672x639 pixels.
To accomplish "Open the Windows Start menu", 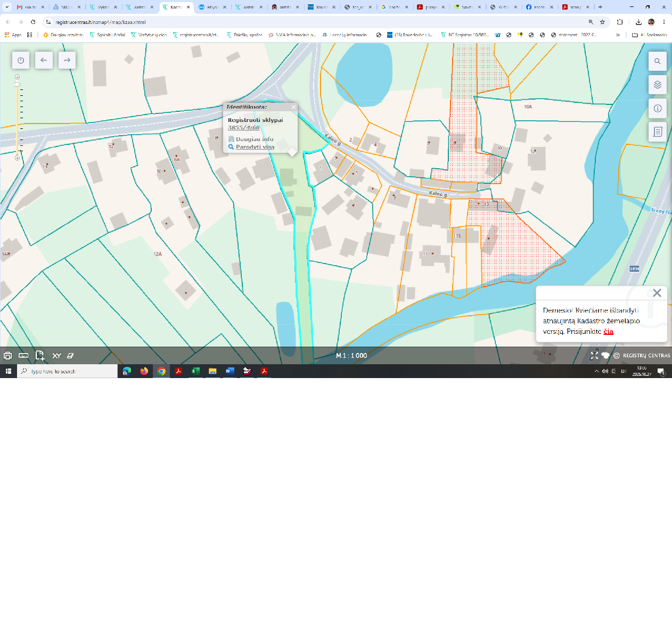I will click(9, 371).
